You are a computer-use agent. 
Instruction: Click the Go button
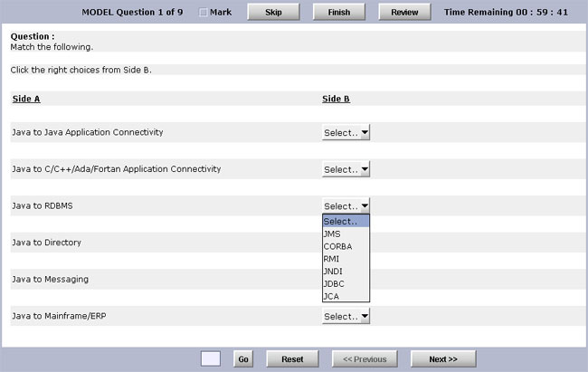(243, 358)
